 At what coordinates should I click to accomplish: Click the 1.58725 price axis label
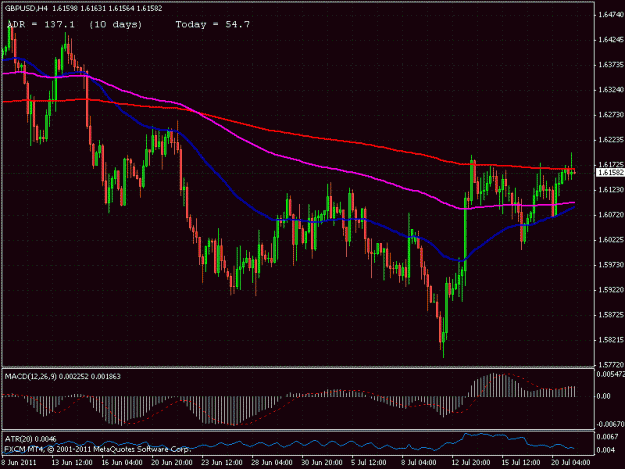pyautogui.click(x=611, y=315)
